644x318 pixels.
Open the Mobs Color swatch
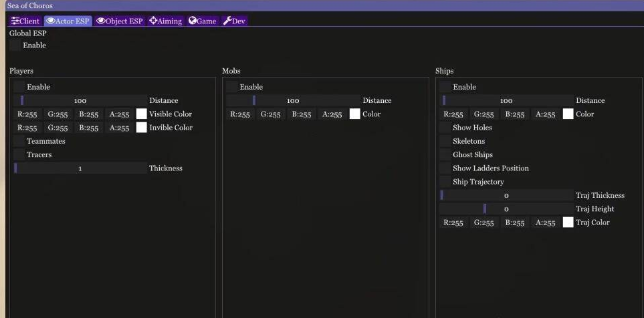pyautogui.click(x=355, y=114)
